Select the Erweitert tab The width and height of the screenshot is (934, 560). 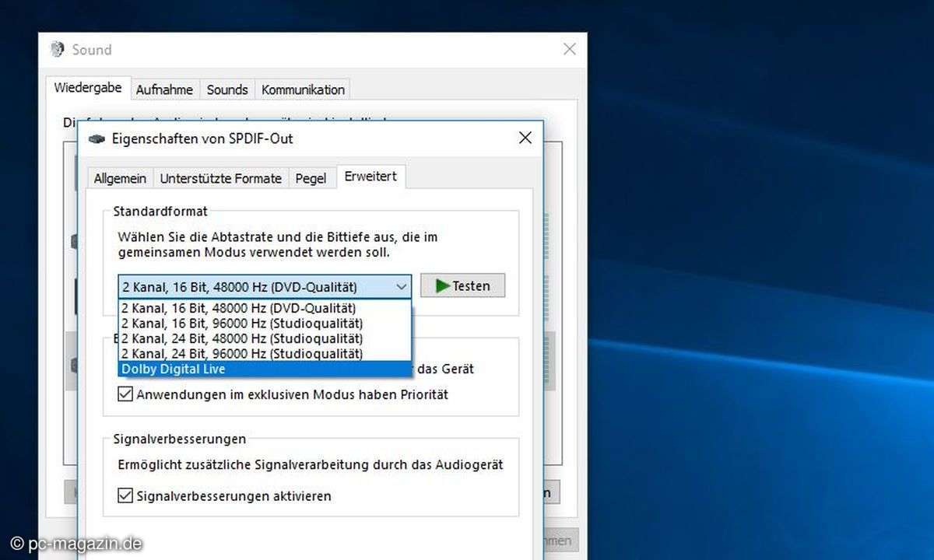coord(370,177)
